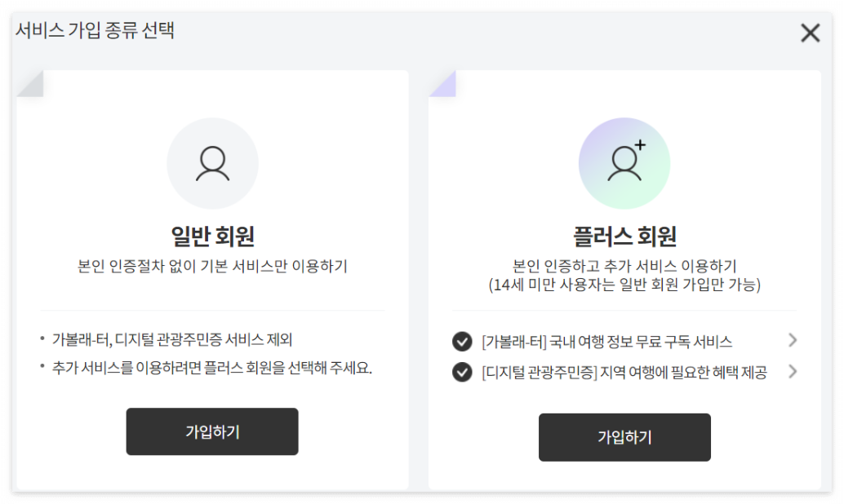This screenshot has height=504, width=844.
Task: Open the chevron on the first benefit row
Action: click(793, 341)
